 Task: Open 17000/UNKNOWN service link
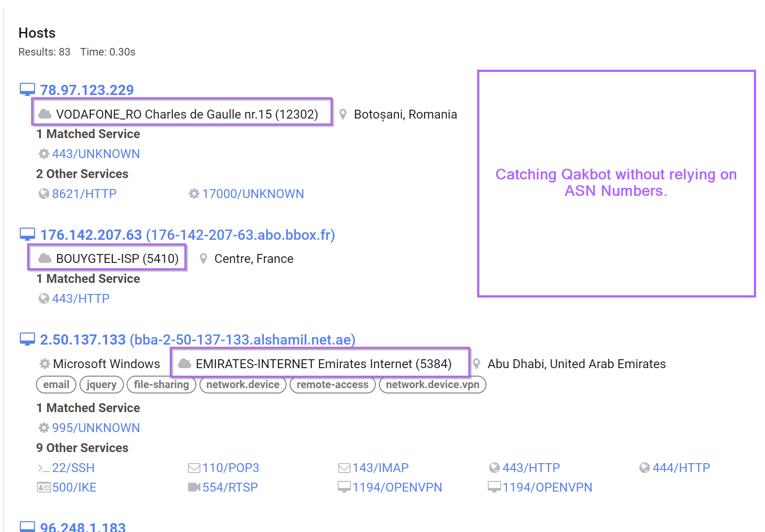point(253,194)
